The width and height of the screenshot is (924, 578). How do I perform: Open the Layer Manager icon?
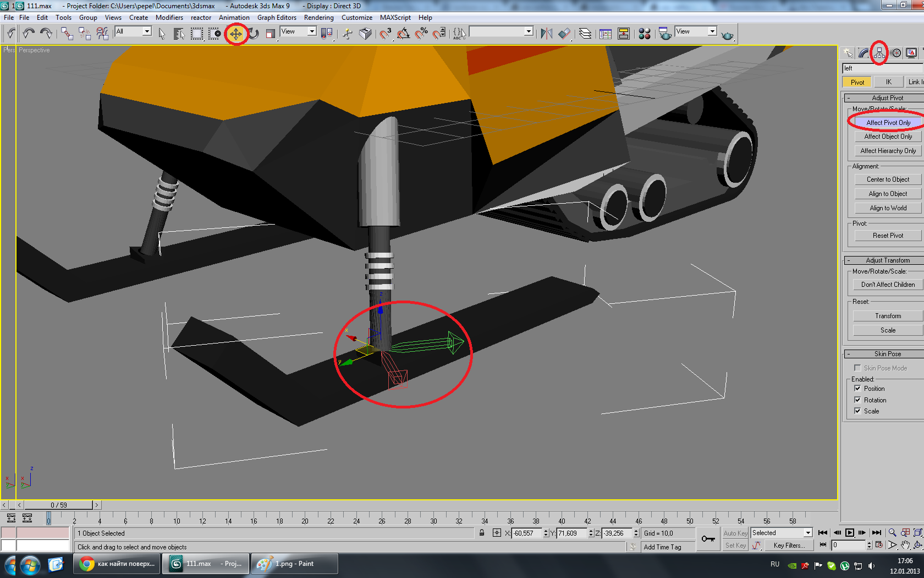585,34
